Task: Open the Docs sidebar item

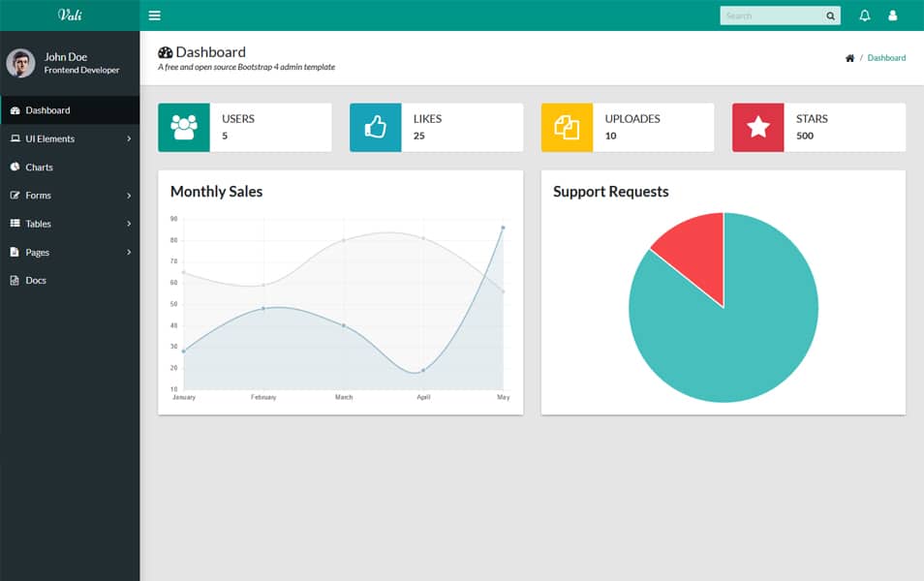Action: pos(35,281)
